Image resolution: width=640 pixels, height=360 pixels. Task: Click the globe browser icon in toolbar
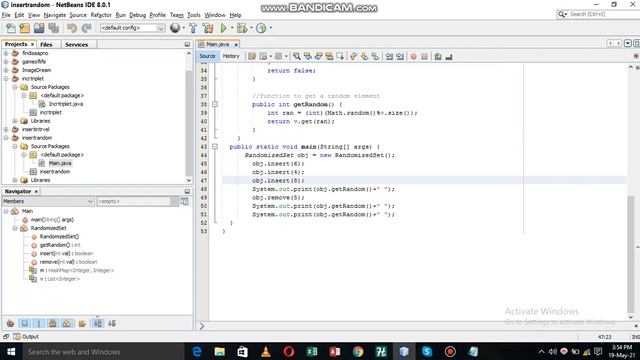coord(175,28)
